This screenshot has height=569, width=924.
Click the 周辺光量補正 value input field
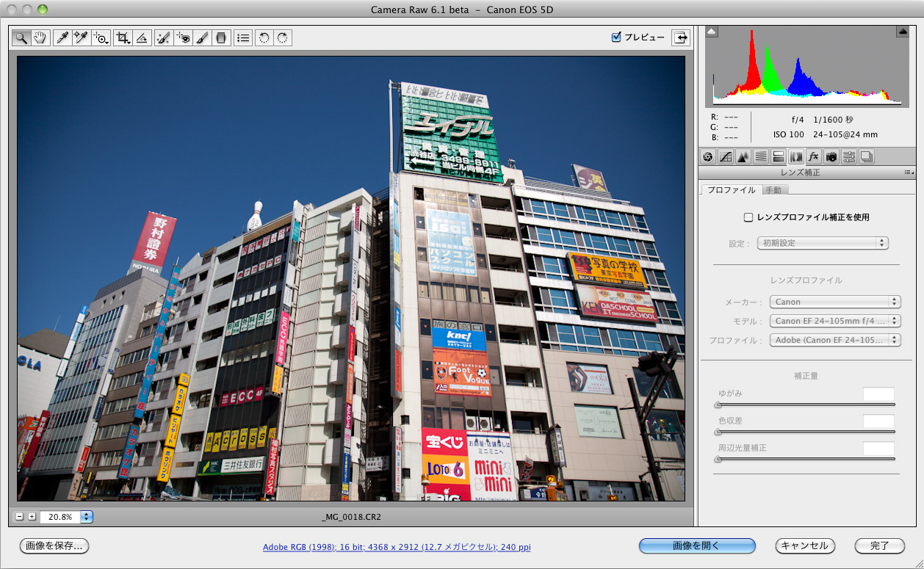click(878, 449)
